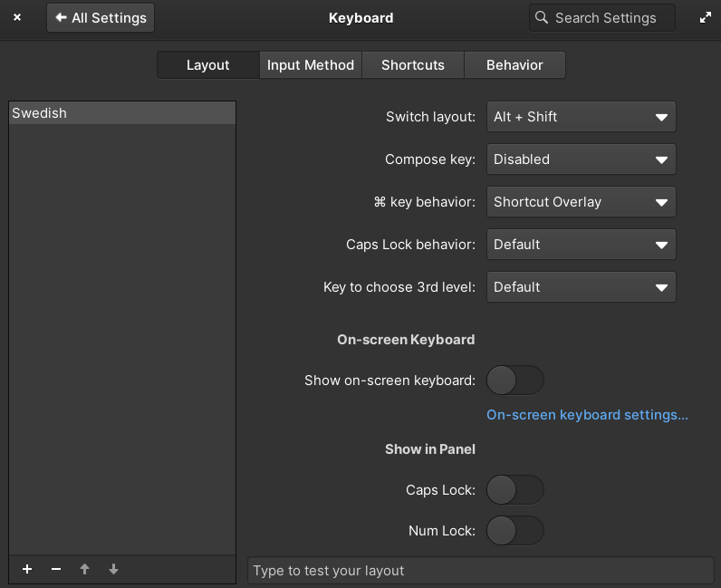
Task: Open the Input Method tab
Action: [x=311, y=65]
